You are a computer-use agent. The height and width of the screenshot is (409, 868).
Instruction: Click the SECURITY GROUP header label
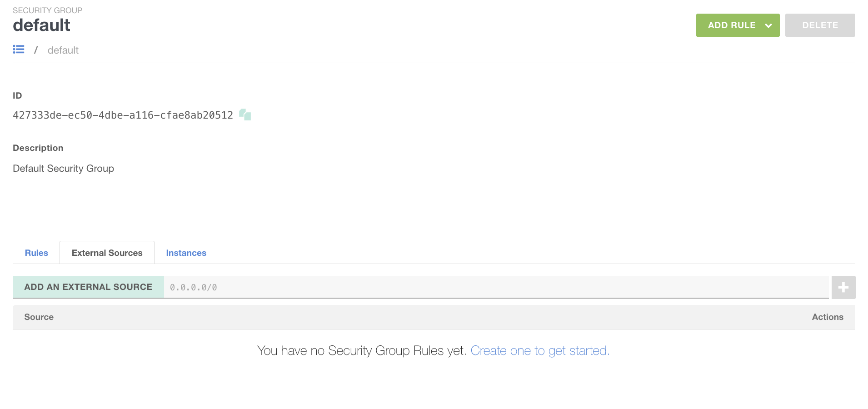(x=48, y=10)
